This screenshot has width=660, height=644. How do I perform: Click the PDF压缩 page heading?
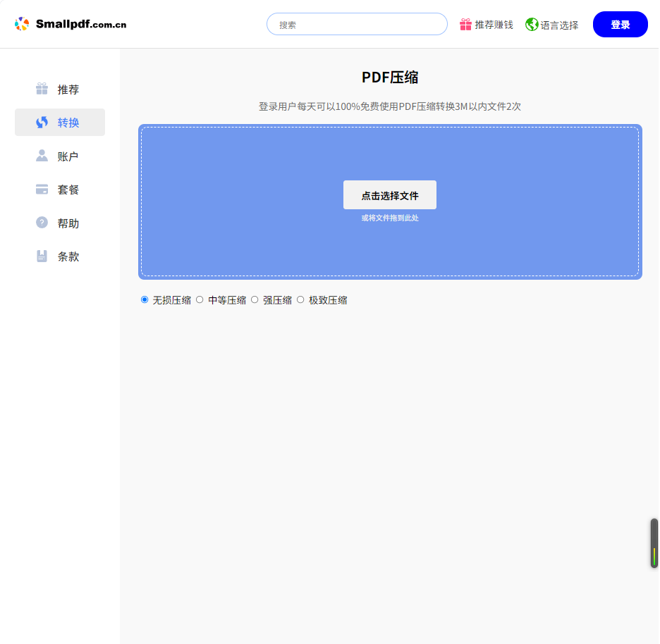[390, 78]
